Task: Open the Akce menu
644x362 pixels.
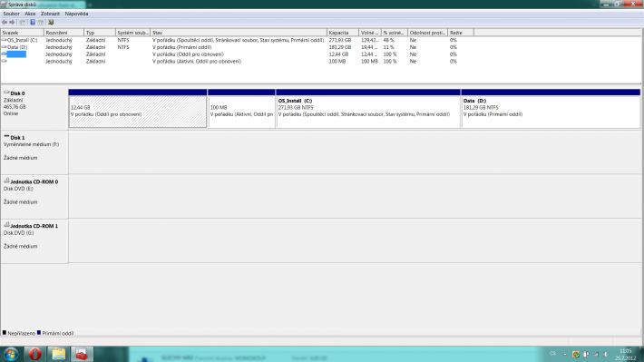Action: 30,14
